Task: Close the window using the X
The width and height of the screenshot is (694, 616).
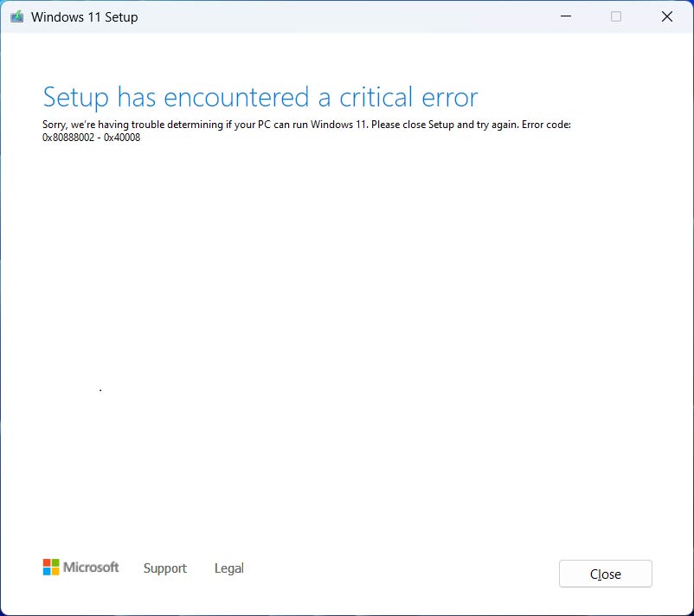Action: 667,16
